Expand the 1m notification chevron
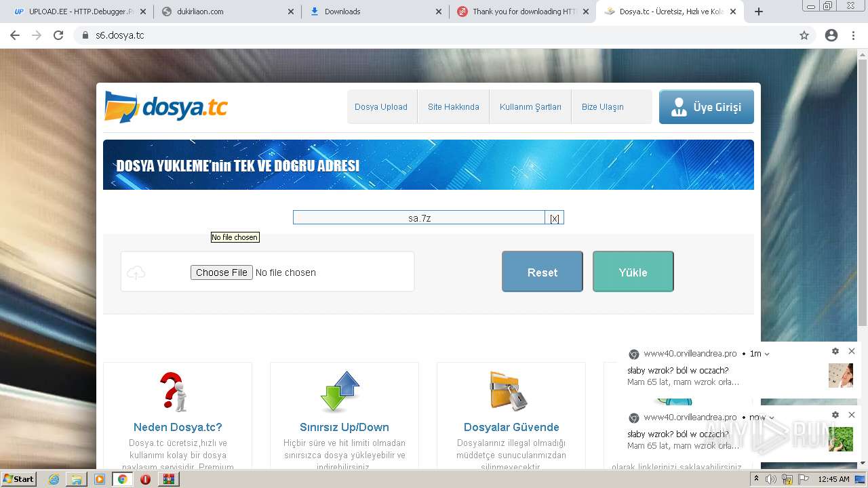 coord(767,354)
